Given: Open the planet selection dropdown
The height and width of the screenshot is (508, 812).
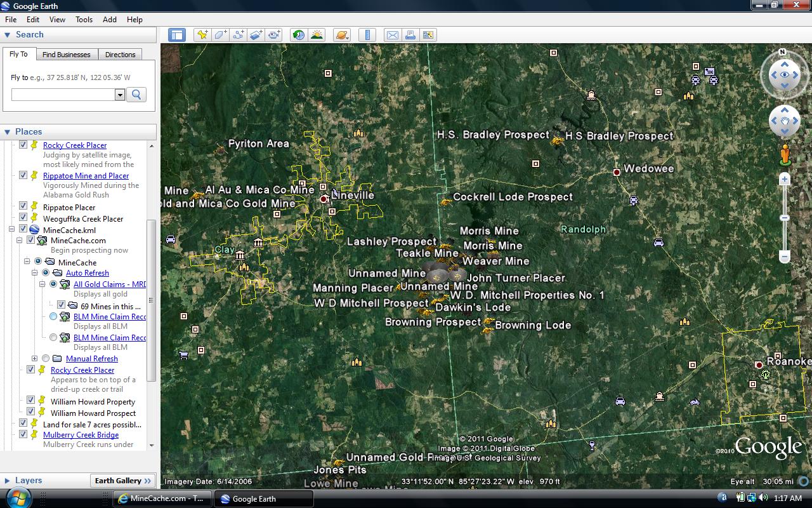Looking at the screenshot, I should click(341, 35).
